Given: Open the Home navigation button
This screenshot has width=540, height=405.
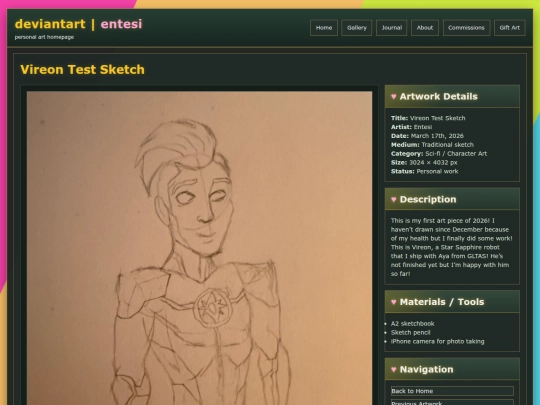Looking at the screenshot, I should (x=324, y=28).
